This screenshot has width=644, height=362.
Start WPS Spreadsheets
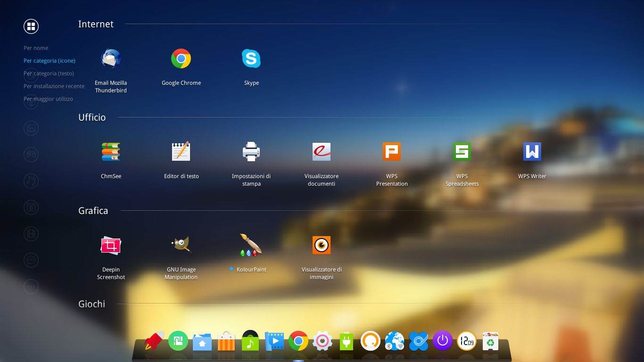tap(462, 152)
